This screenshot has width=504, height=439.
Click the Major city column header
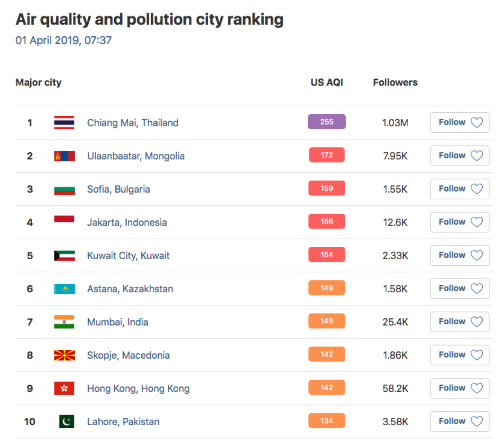(x=39, y=82)
